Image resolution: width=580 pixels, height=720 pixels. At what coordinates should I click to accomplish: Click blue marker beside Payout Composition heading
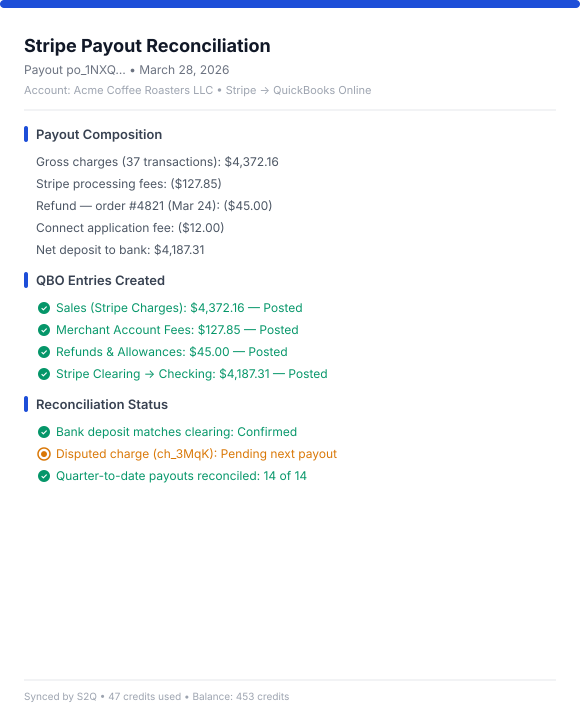(26, 134)
